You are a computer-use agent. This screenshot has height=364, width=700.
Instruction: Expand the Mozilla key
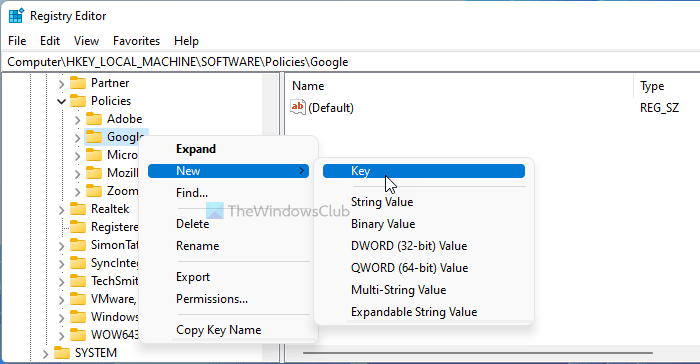pos(77,174)
